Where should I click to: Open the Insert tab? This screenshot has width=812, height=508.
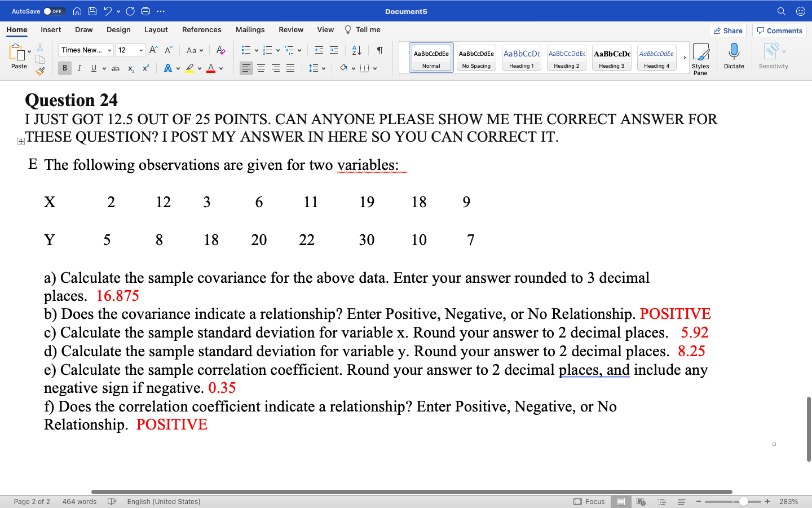[51, 29]
